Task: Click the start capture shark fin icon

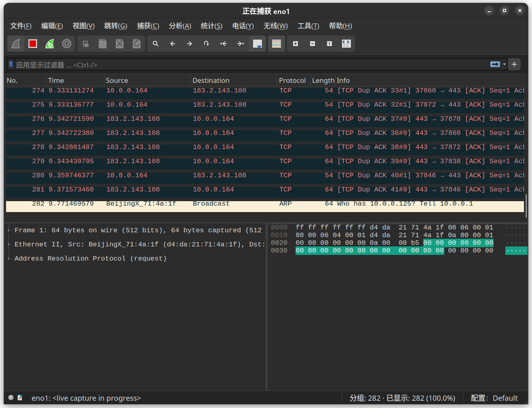Action: coord(16,44)
